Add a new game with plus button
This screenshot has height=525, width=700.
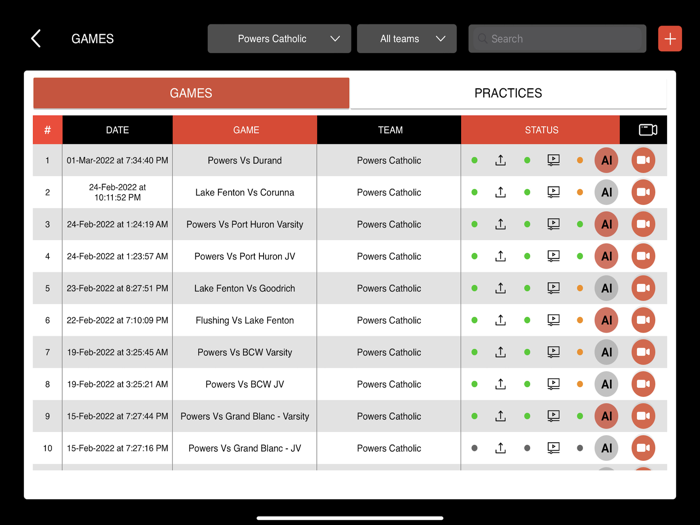670,39
